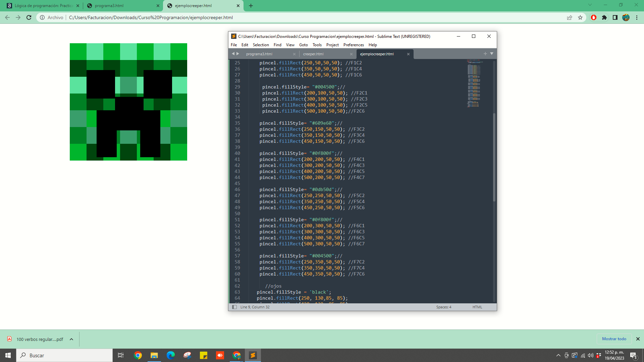The image size is (644, 362).
Task: Click Sublime next tab right arrow
Action: [238, 54]
